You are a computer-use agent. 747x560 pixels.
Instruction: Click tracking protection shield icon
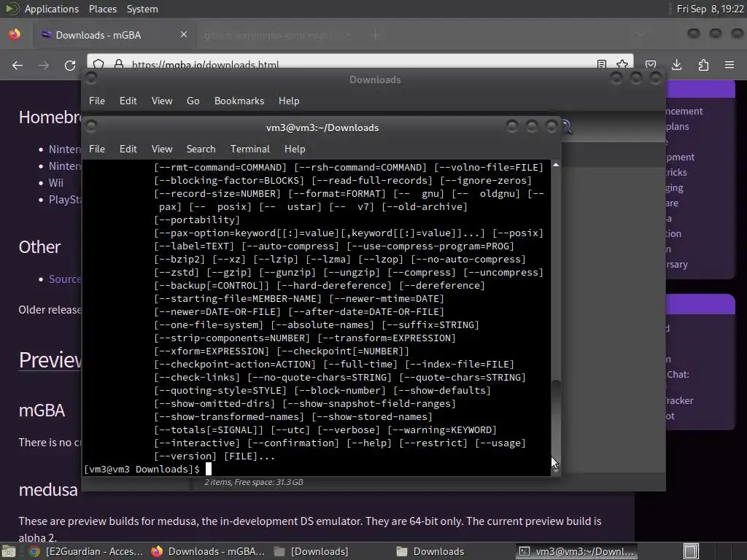(98, 64)
